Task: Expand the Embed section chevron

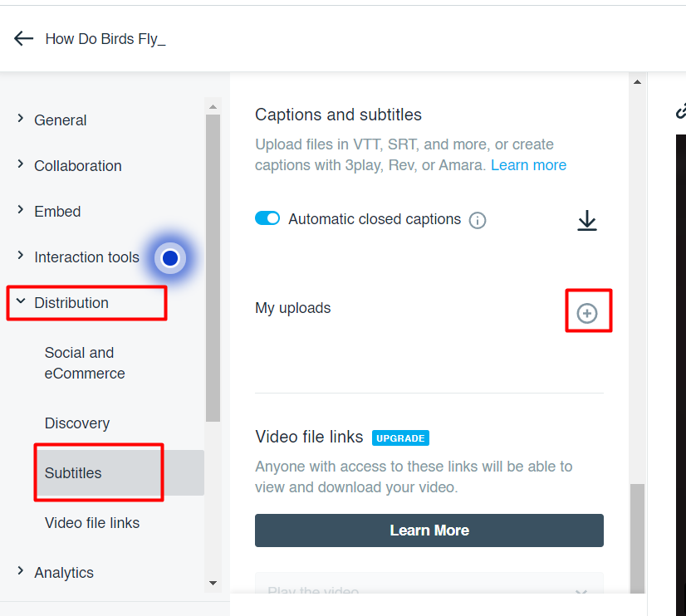Action: tap(20, 210)
